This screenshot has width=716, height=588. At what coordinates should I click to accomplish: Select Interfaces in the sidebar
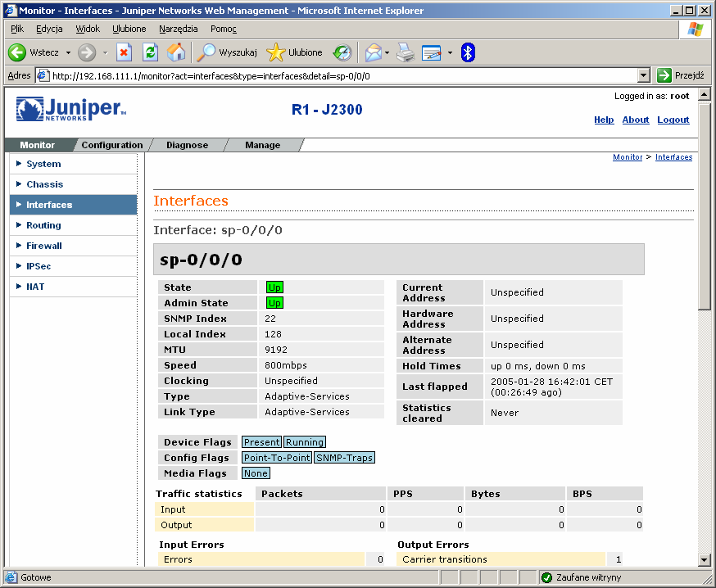click(x=73, y=205)
